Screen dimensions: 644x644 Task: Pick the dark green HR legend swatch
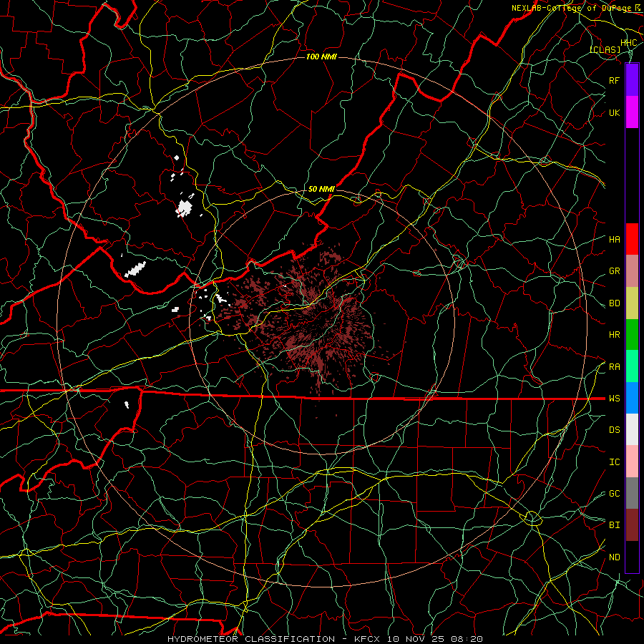[x=632, y=335]
